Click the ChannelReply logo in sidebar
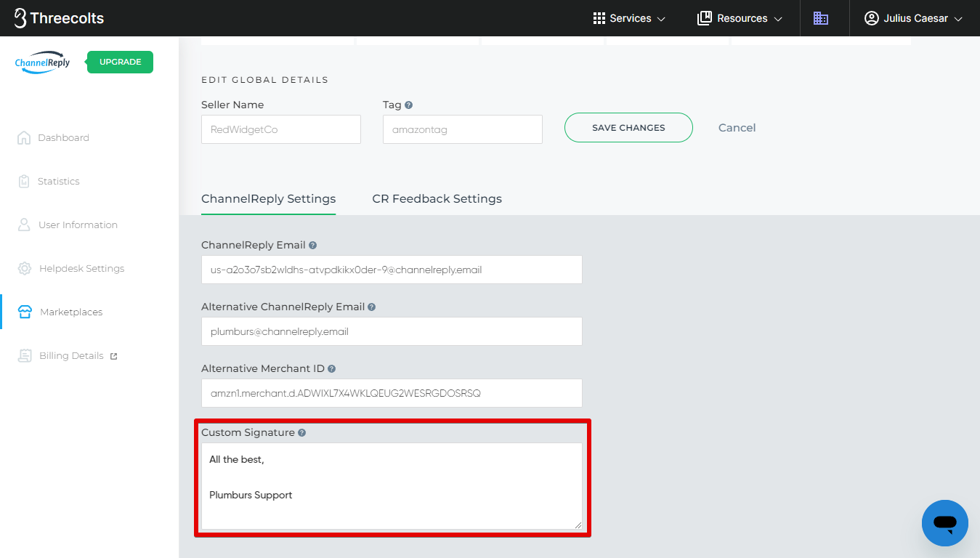Screen dimensions: 980x558 (43, 62)
